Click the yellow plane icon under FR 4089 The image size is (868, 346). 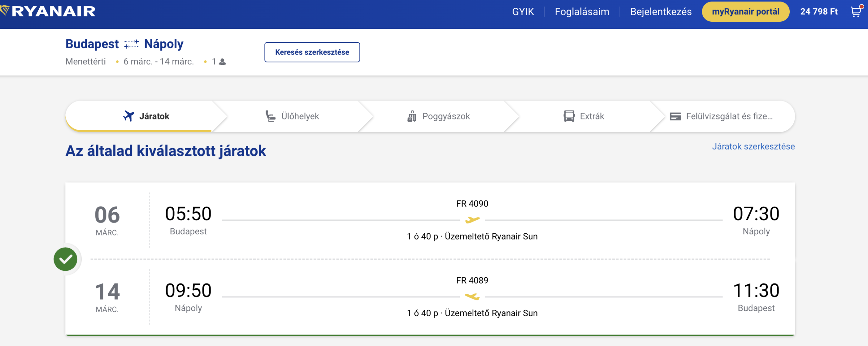click(472, 297)
